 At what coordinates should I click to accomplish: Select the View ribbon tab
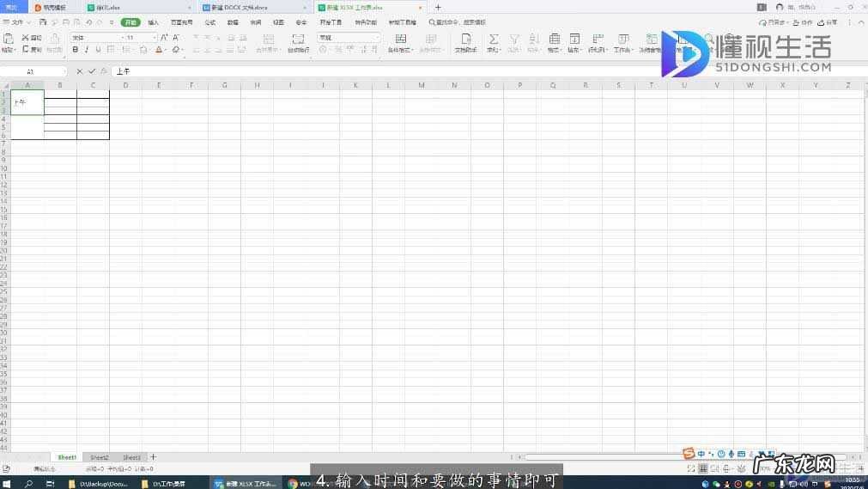pyautogui.click(x=278, y=22)
